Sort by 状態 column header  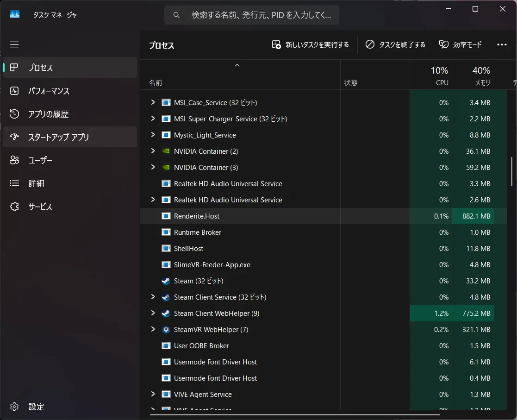click(x=375, y=75)
